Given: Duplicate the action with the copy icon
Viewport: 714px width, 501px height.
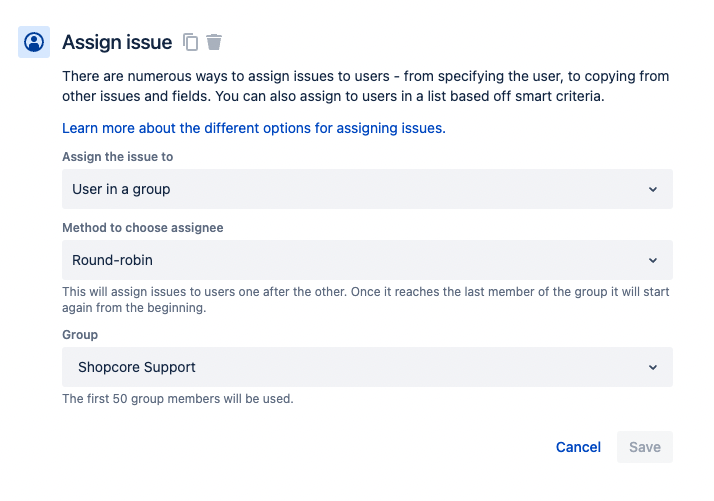Looking at the screenshot, I should pyautogui.click(x=190, y=42).
